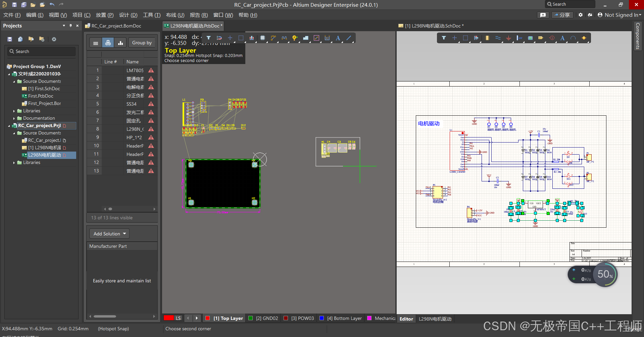Open the Projects panel options arrow

pos(64,25)
